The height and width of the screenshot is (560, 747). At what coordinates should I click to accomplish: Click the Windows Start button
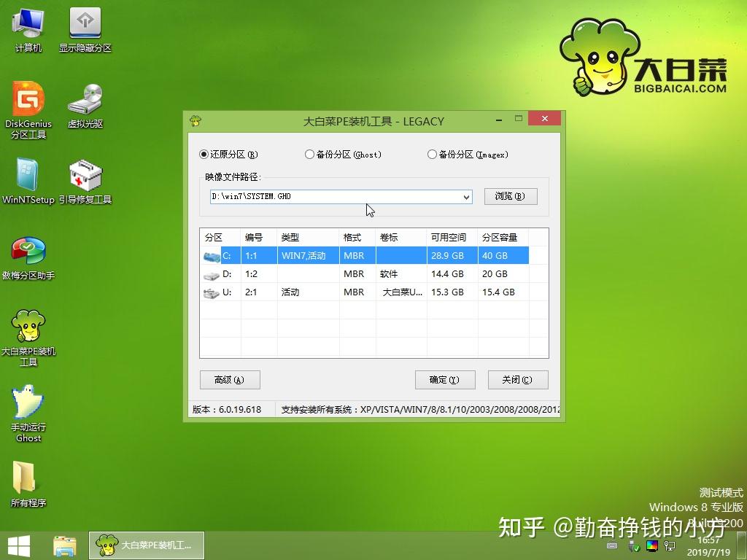point(19,545)
